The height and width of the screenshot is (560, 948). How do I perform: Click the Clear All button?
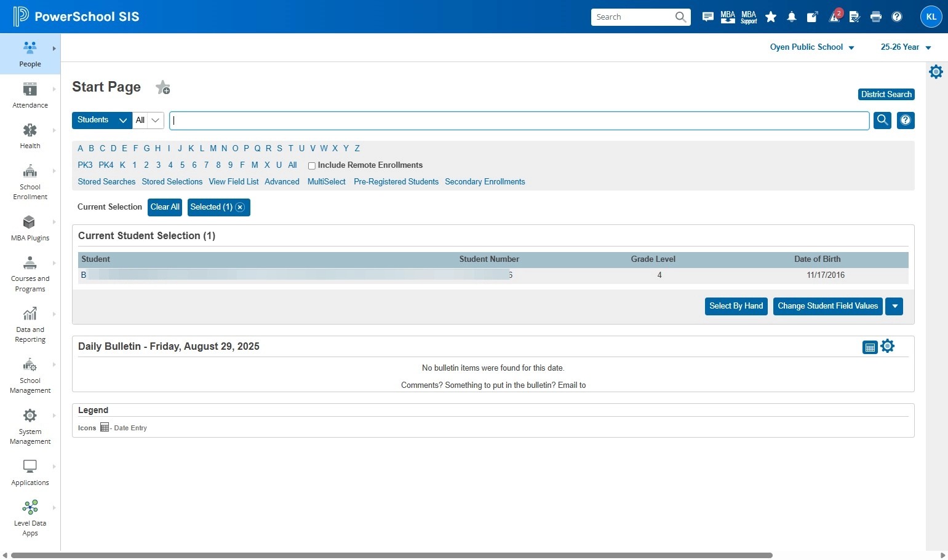[165, 207]
